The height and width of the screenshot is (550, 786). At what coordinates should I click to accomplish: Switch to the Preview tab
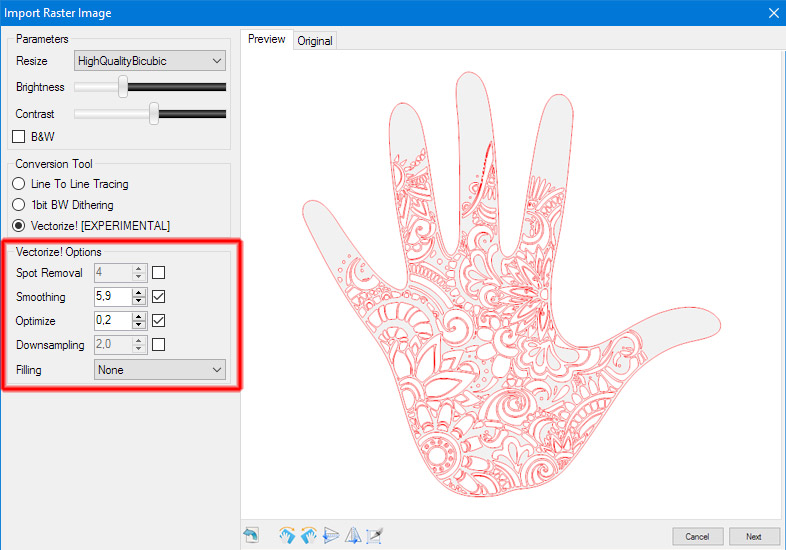tap(266, 39)
